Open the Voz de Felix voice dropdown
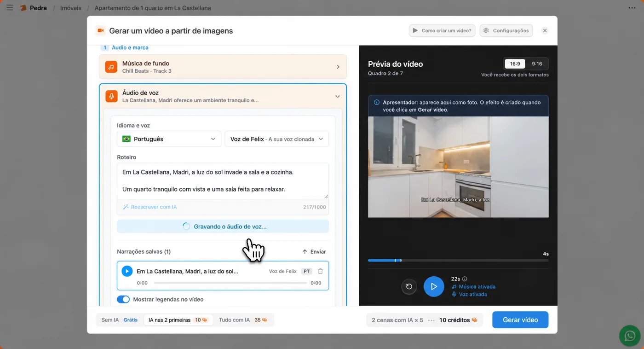The width and height of the screenshot is (644, 349). 276,139
